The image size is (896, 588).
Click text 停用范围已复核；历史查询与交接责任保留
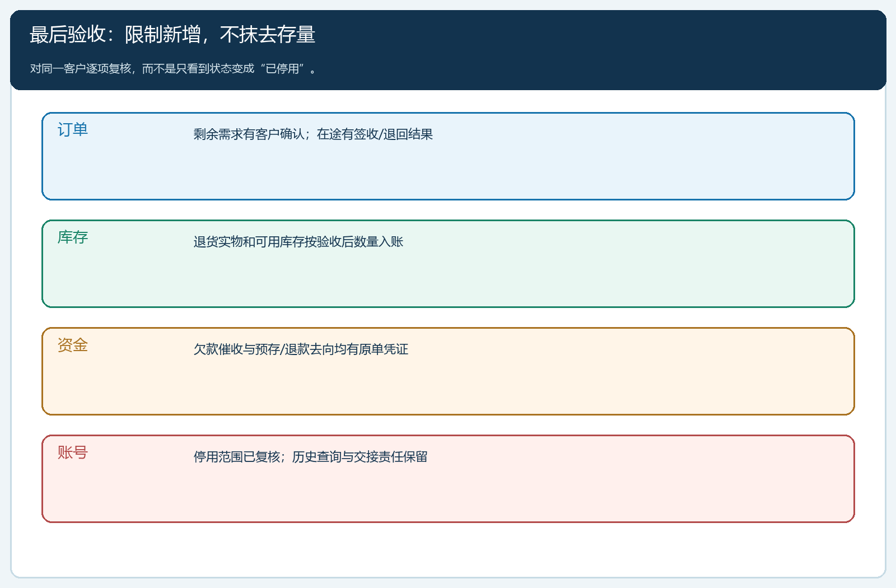(x=311, y=457)
